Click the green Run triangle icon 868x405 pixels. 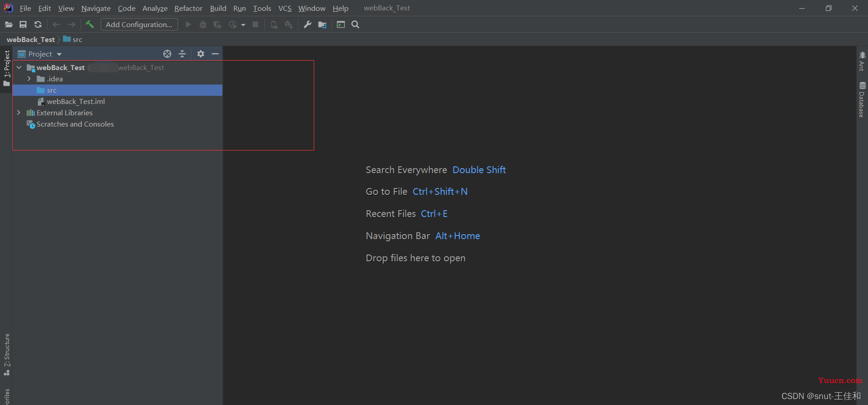pyautogui.click(x=189, y=24)
